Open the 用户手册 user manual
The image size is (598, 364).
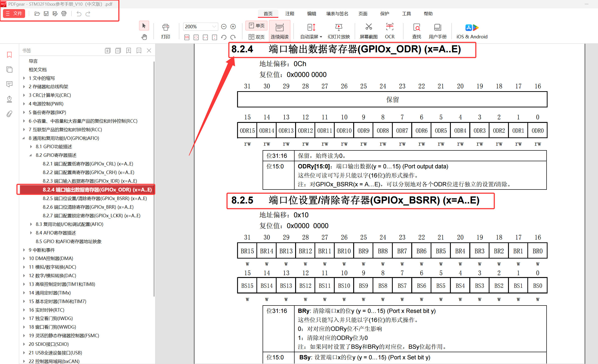pos(438,31)
